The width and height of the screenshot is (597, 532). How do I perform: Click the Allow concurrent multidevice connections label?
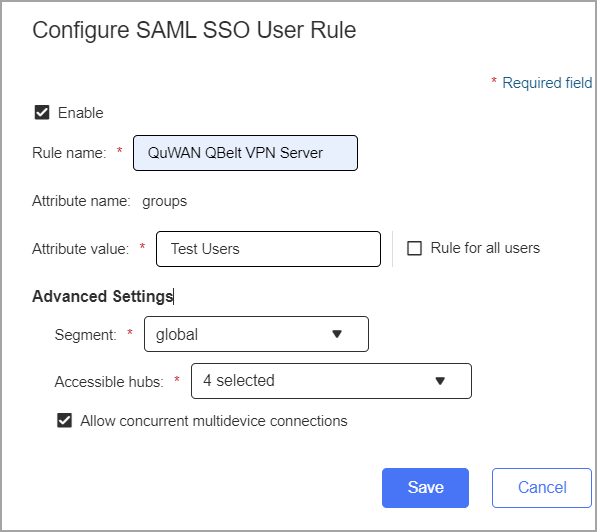point(214,421)
